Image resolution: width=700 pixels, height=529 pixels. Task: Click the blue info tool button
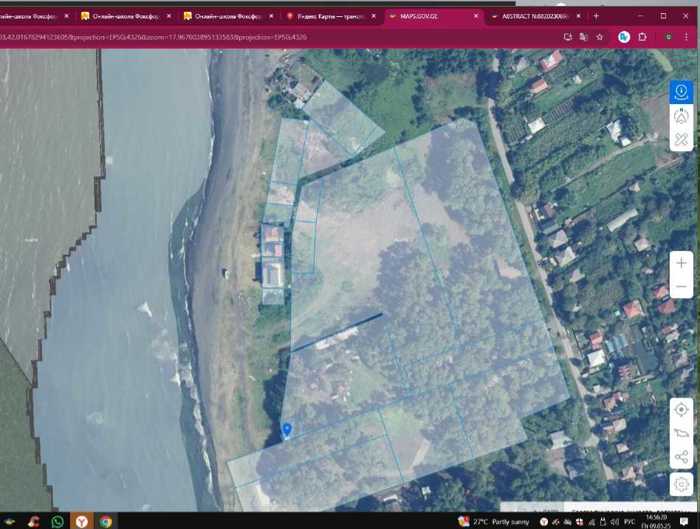point(681,91)
